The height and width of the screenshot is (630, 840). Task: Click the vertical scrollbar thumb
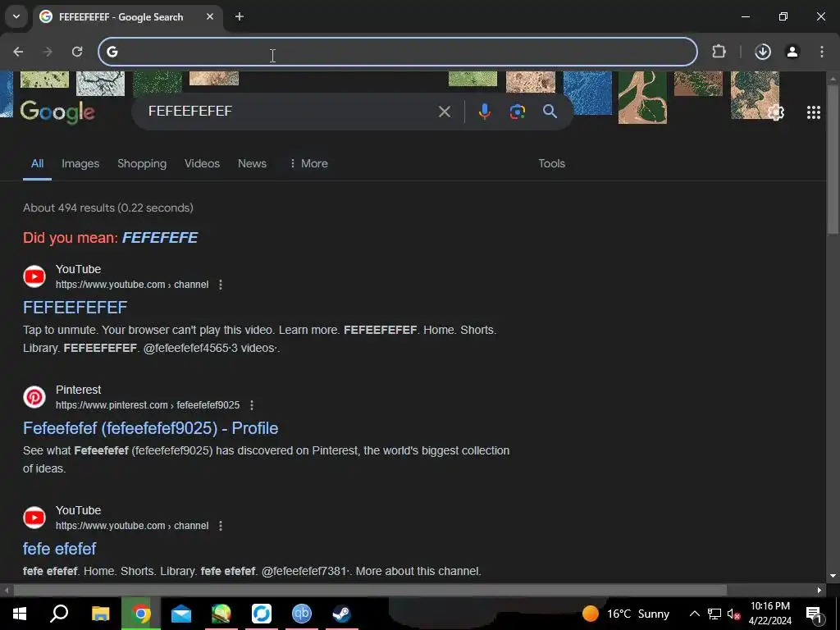pyautogui.click(x=833, y=159)
